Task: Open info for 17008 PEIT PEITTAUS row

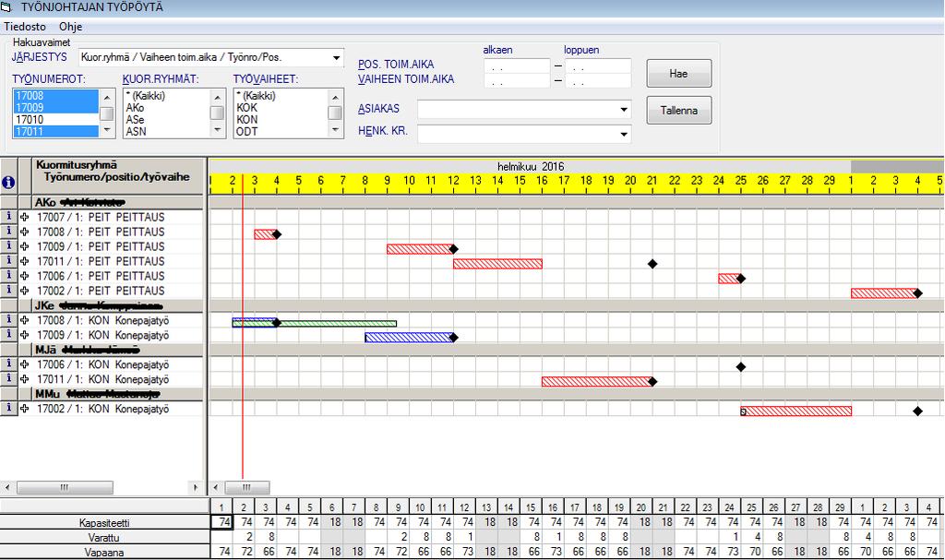Action: coord(8,232)
